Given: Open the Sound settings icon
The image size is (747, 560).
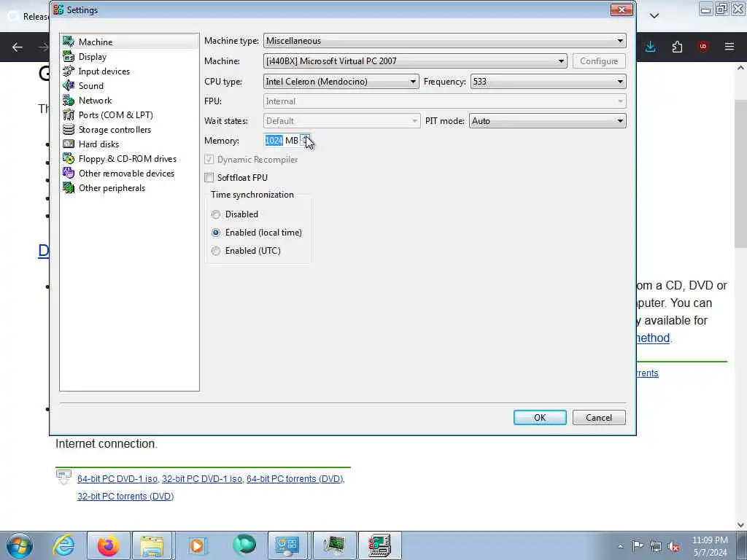Looking at the screenshot, I should (69, 86).
